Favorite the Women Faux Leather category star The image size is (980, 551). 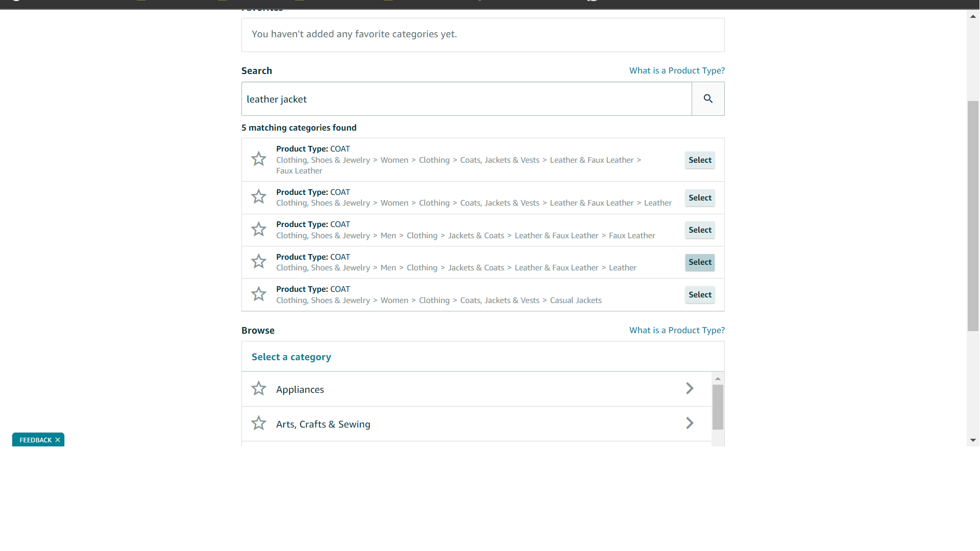click(x=259, y=159)
